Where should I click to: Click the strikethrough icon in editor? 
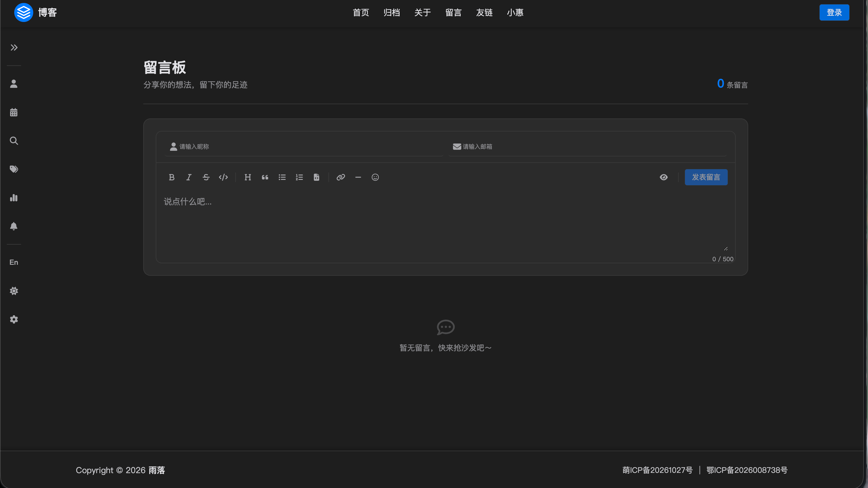(206, 177)
